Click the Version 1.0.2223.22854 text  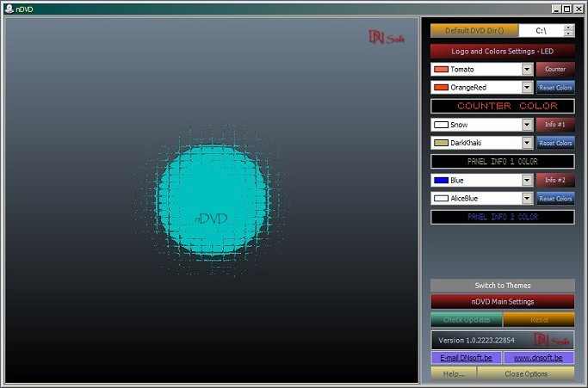tap(476, 341)
